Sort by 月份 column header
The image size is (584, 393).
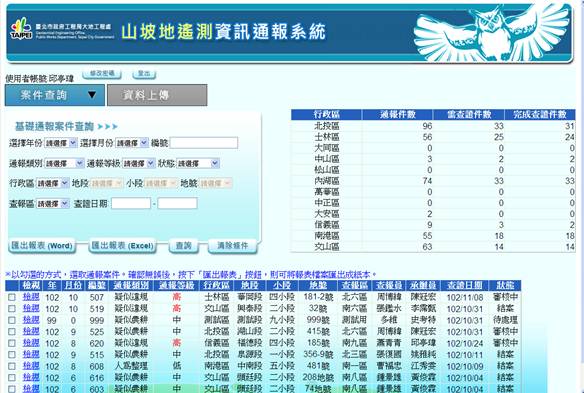(x=73, y=286)
